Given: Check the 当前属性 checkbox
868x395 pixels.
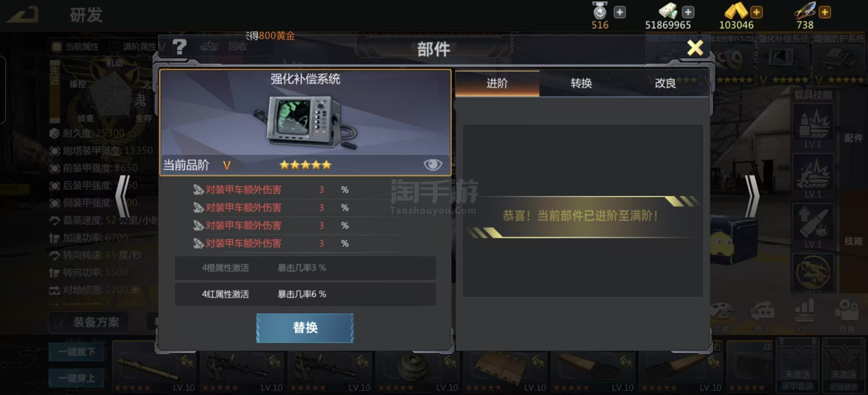Looking at the screenshot, I should pyautogui.click(x=57, y=47).
